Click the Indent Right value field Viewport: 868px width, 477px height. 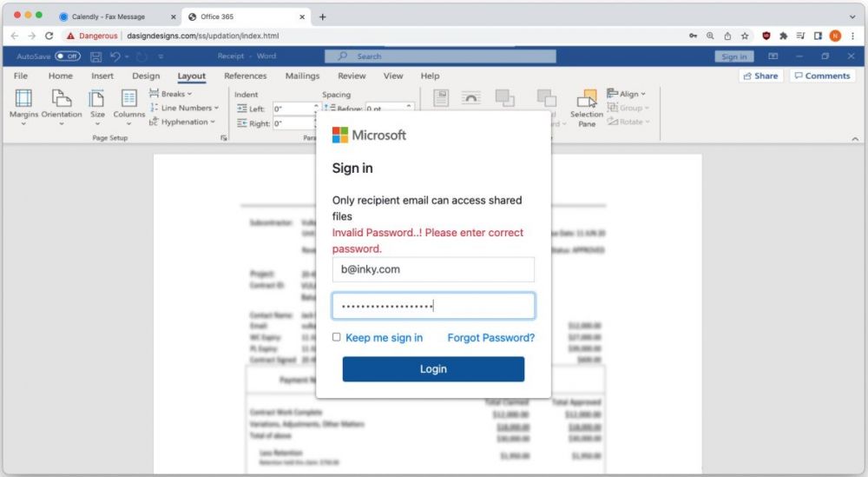coord(296,123)
